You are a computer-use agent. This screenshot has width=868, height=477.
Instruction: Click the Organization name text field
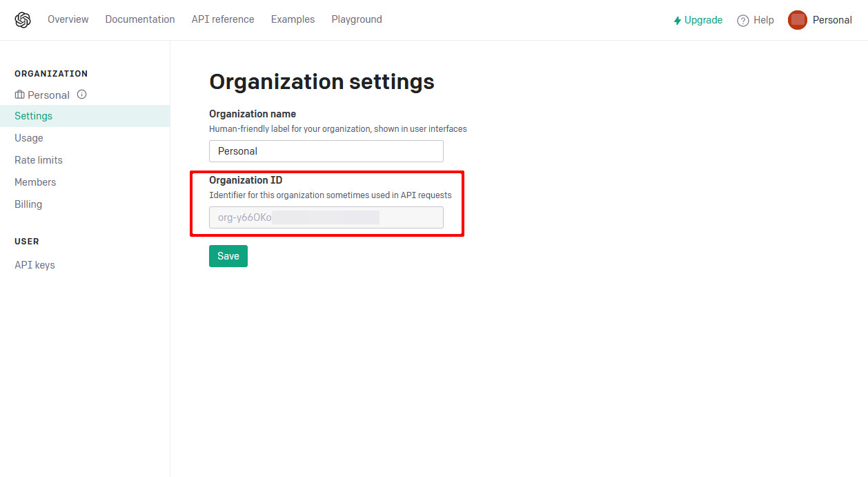click(x=326, y=151)
